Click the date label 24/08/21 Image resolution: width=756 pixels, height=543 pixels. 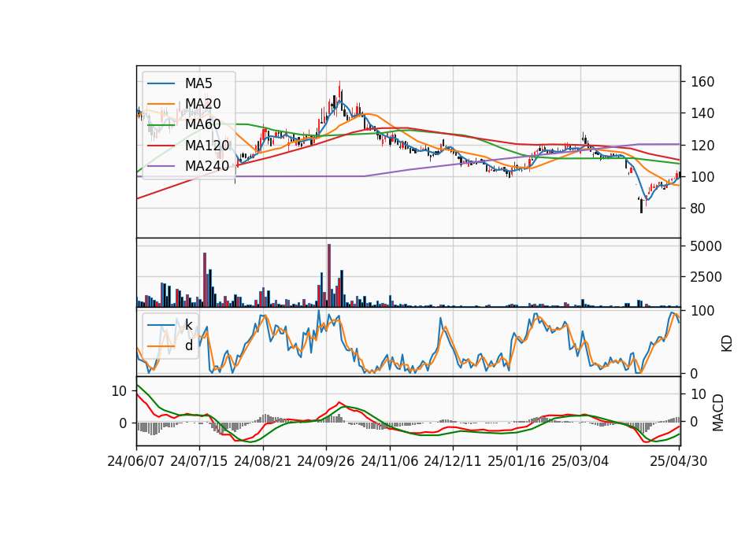263,461
